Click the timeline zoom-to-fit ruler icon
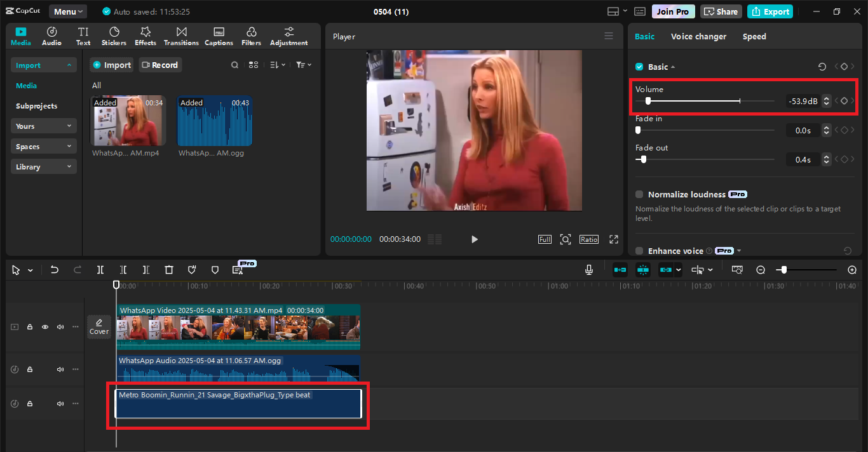The image size is (868, 452). (x=737, y=270)
